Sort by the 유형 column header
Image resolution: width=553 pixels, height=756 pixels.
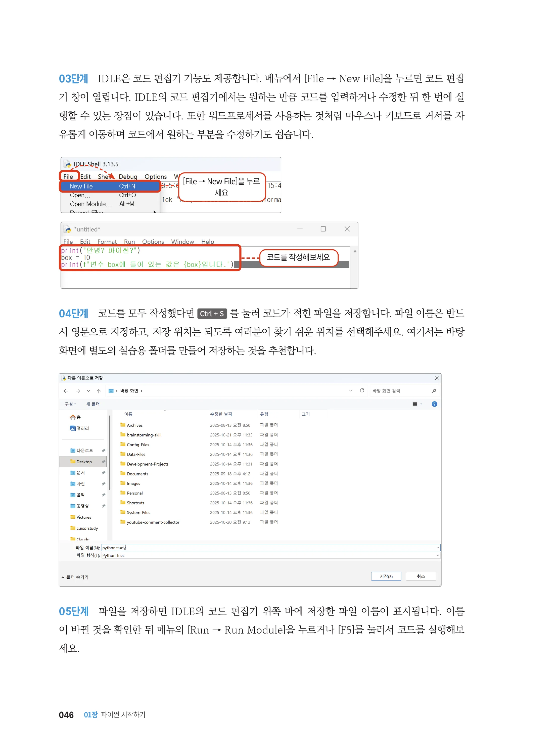264,414
